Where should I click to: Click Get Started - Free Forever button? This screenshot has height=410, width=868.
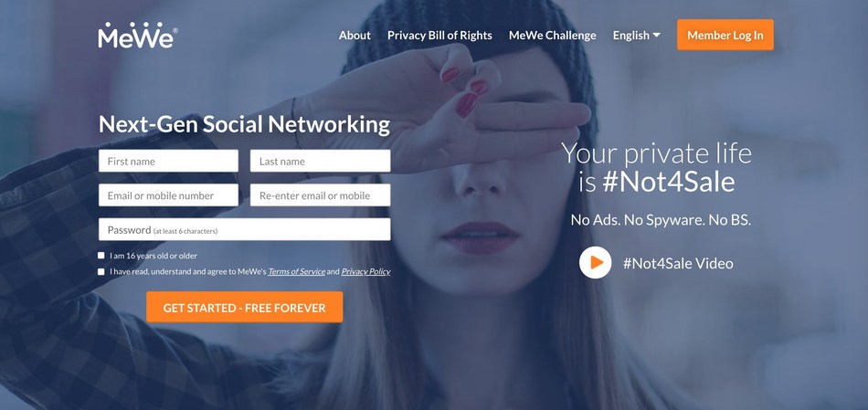coord(245,307)
